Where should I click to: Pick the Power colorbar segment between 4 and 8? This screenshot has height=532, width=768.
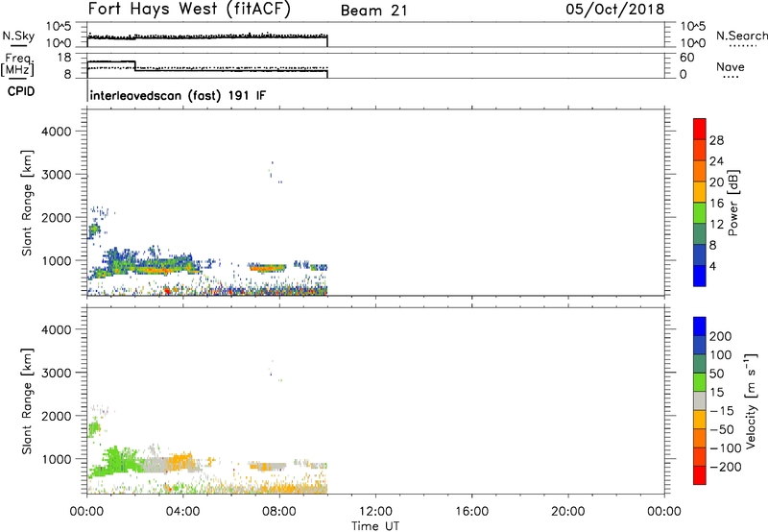(x=700, y=254)
